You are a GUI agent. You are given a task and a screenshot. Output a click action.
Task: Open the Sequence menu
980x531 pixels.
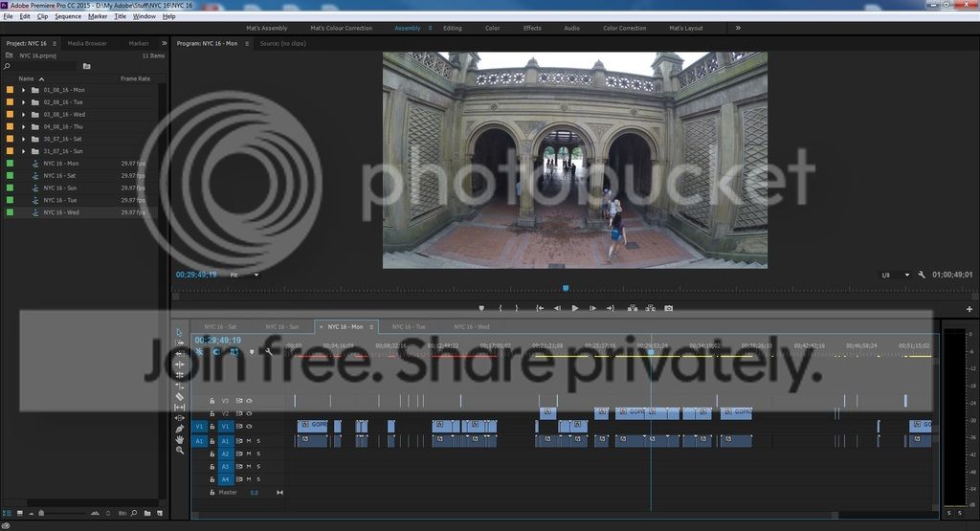click(x=68, y=16)
